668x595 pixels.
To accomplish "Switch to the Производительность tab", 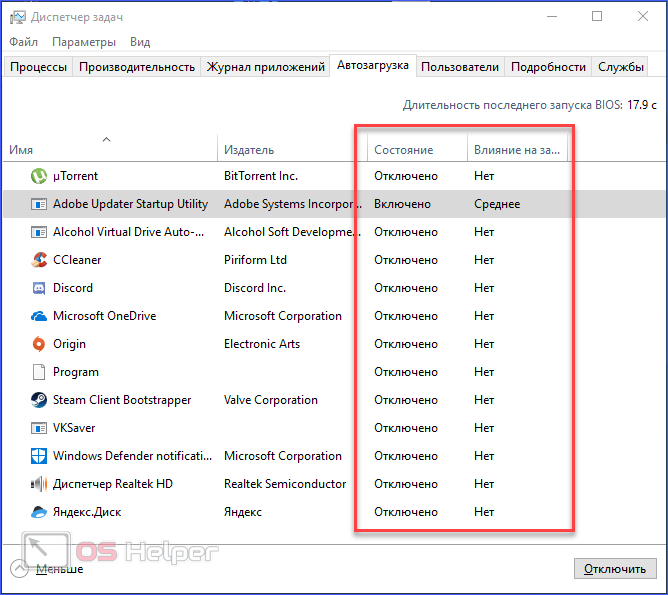I will 137,67.
